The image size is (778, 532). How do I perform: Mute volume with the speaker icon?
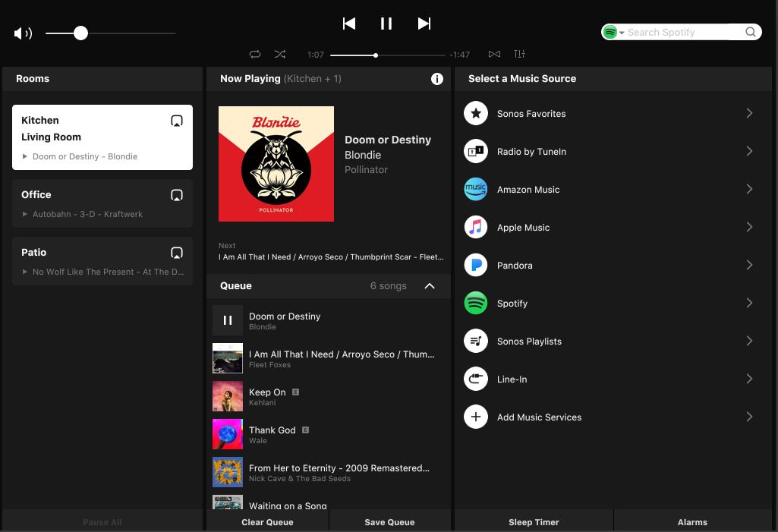click(x=23, y=33)
